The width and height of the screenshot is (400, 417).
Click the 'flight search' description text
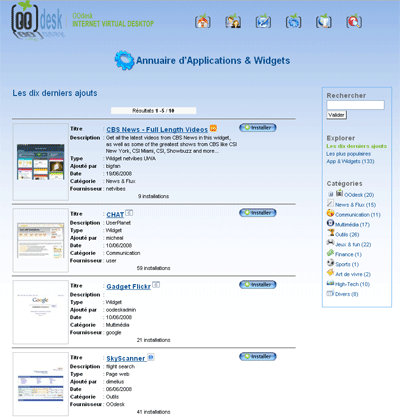coord(120,367)
